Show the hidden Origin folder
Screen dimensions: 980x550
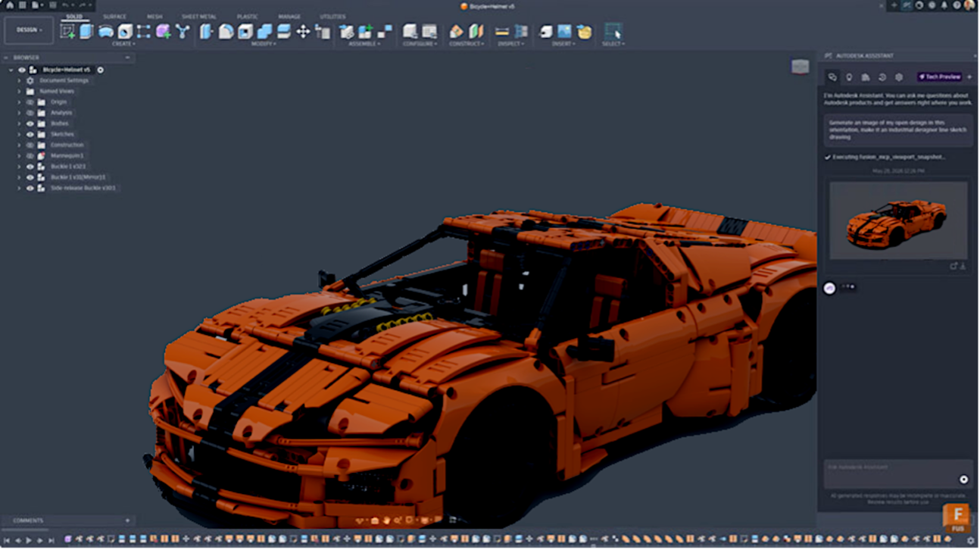tap(30, 102)
